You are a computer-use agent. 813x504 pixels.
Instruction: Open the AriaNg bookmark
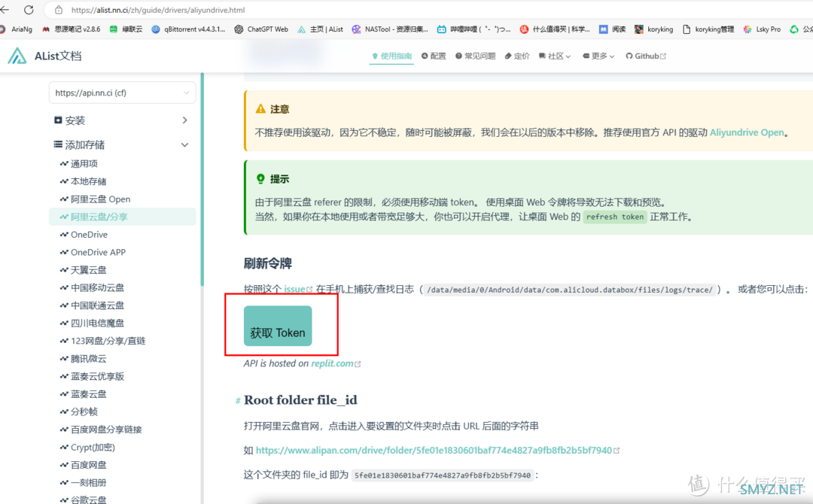17,29
